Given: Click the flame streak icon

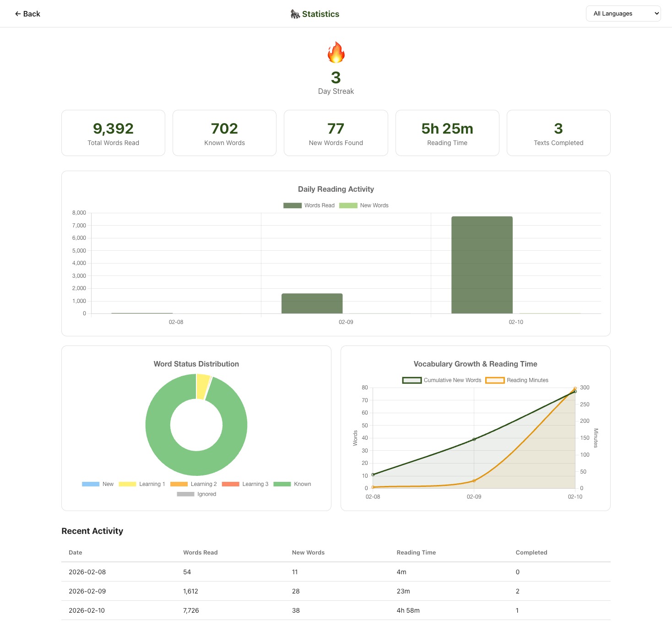Looking at the screenshot, I should tap(336, 52).
